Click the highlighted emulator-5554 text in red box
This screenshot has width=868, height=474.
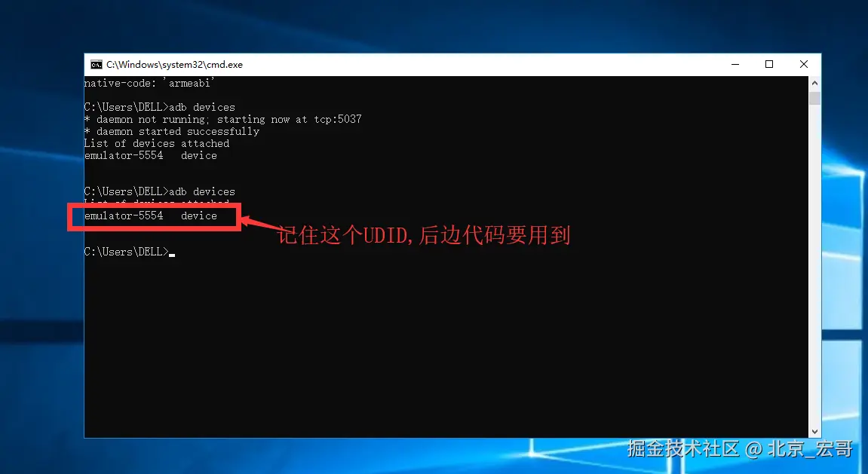pos(124,216)
